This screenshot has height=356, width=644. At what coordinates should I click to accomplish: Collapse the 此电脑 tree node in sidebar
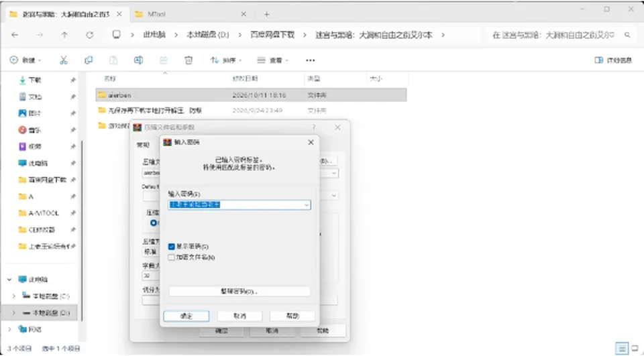(x=9, y=280)
